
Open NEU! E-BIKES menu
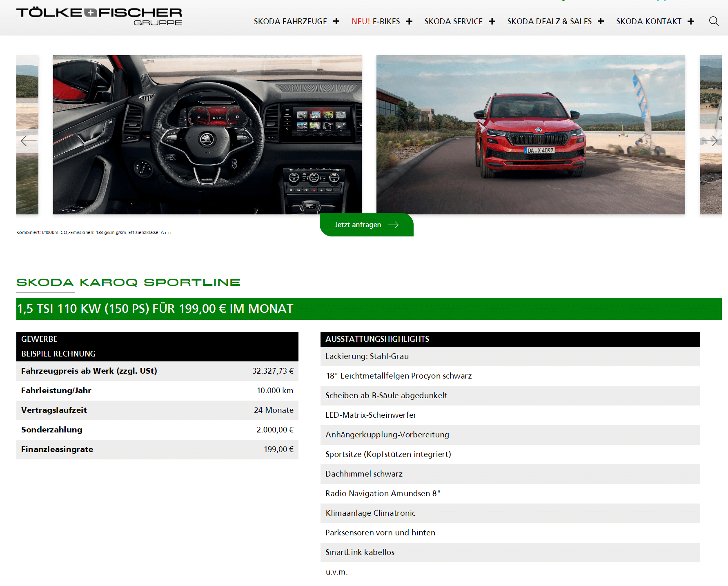click(x=376, y=21)
